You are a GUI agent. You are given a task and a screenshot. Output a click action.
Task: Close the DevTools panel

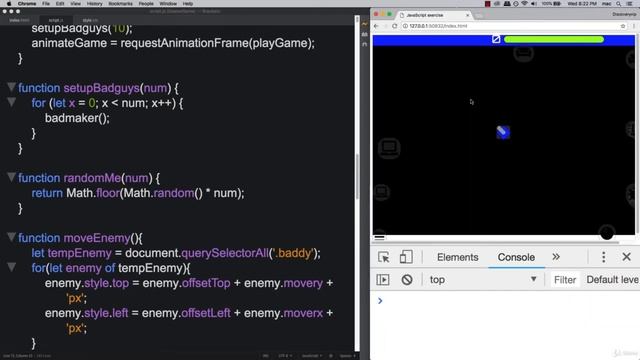click(627, 257)
